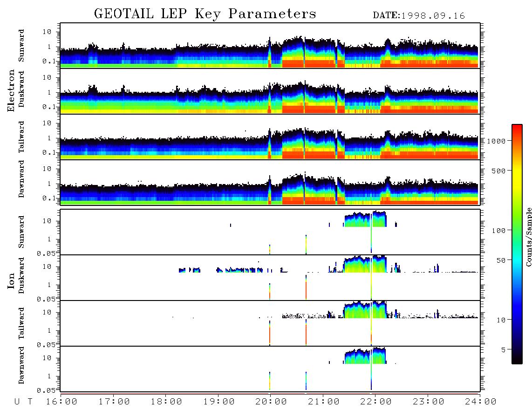Click the colorbar "10" tick label

pyautogui.click(x=501, y=320)
